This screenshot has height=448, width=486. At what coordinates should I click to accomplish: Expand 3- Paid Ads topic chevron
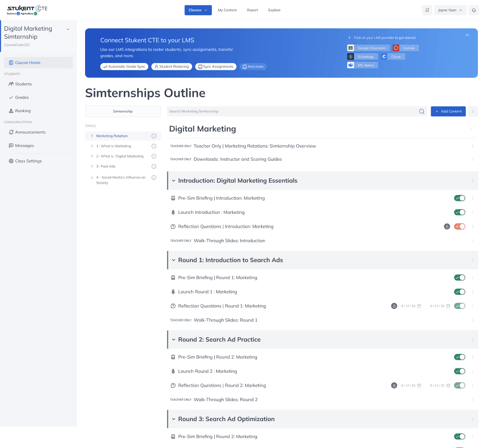(92, 167)
